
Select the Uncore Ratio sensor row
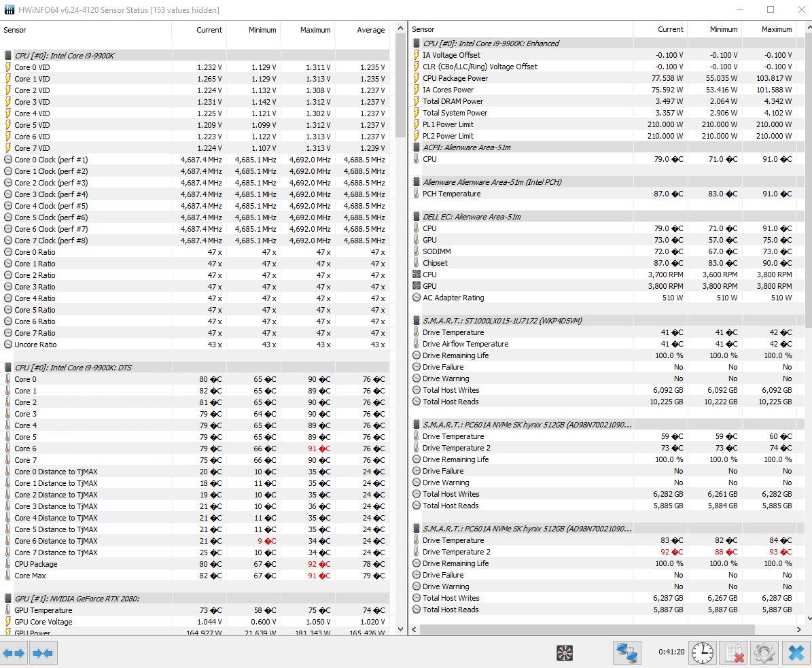click(x=35, y=345)
